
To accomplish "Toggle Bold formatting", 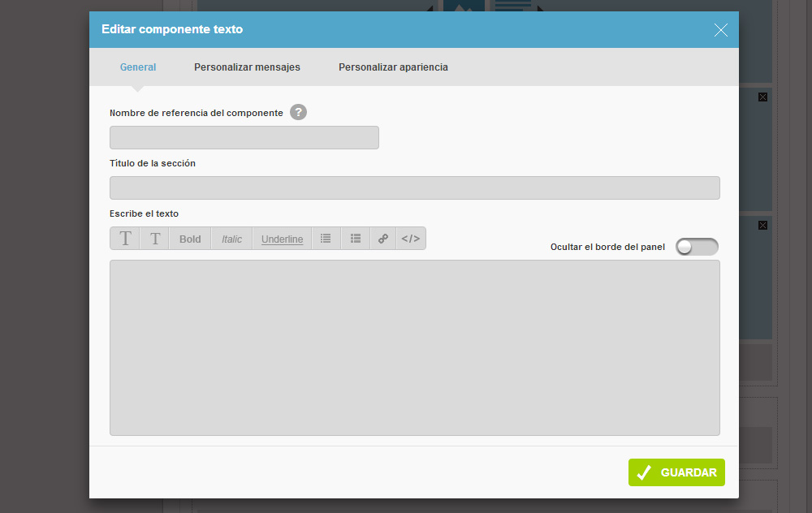I will [x=190, y=239].
